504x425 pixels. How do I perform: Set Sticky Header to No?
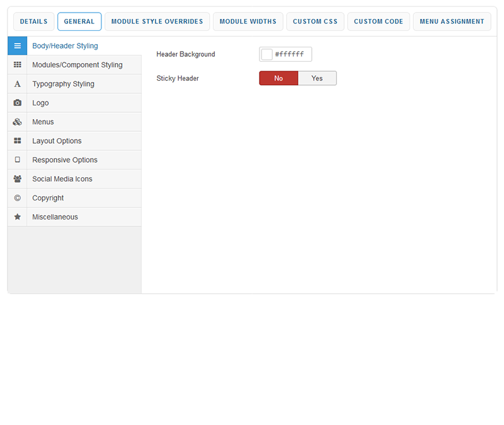pyautogui.click(x=278, y=78)
